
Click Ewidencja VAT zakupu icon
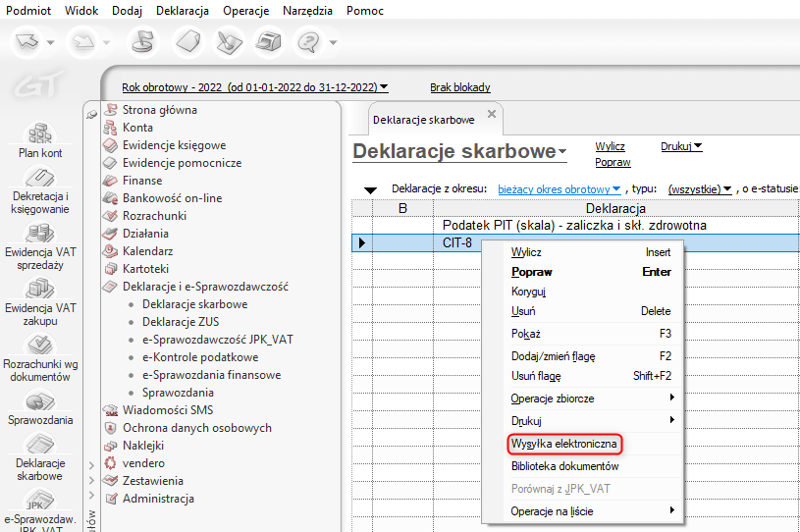pos(39,292)
